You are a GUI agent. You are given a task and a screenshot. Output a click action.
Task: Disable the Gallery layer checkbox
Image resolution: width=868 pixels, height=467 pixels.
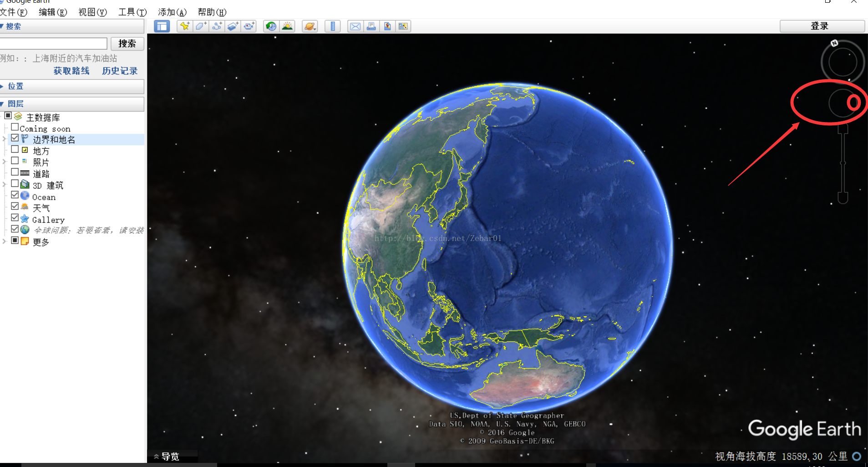click(15, 218)
